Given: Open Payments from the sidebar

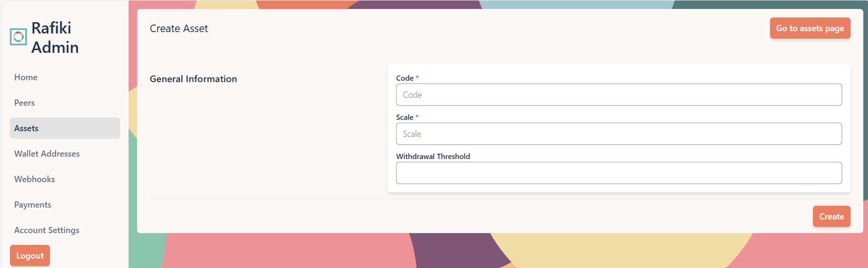Looking at the screenshot, I should pyautogui.click(x=32, y=205).
